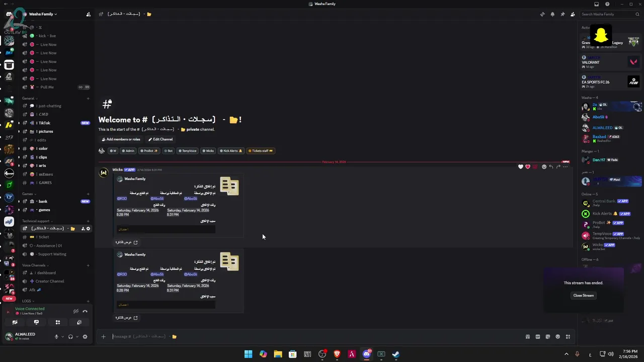The height and width of the screenshot is (362, 644).
Task: Open the Threads icon in channel header
Action: 542,14
